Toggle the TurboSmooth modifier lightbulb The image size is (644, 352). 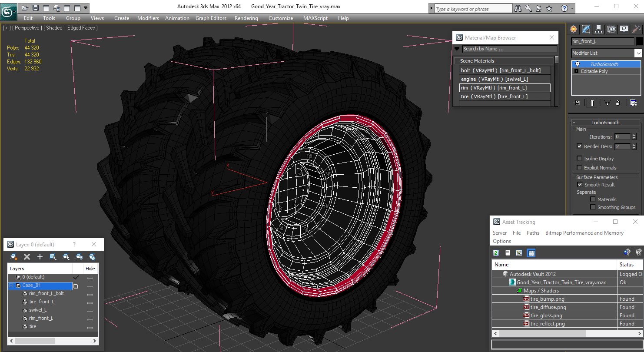577,64
